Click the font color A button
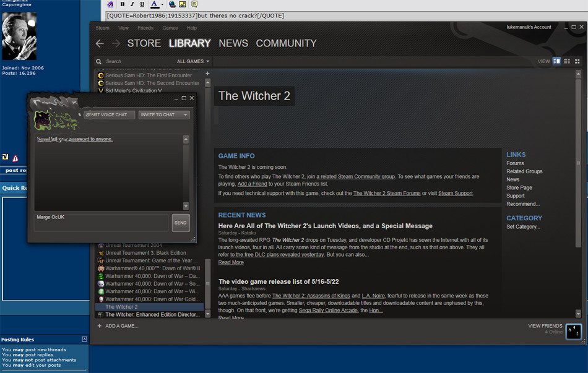Viewport: 588px width, 373px height. tap(155, 4)
